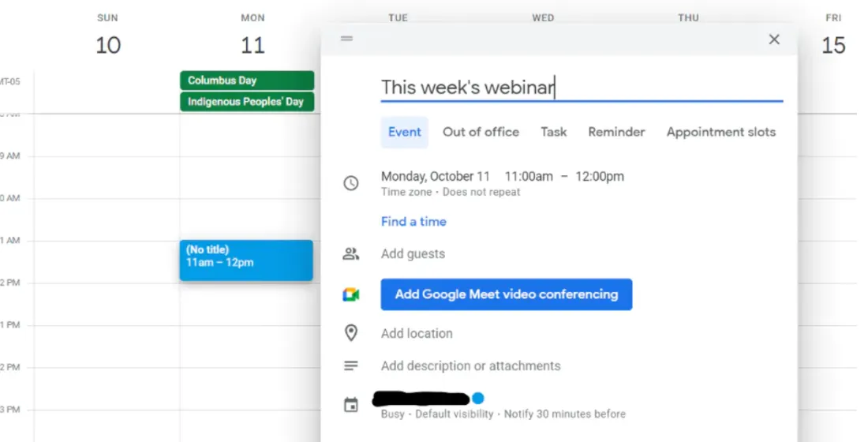
Task: Switch to Out of office tab
Action: coord(481,132)
